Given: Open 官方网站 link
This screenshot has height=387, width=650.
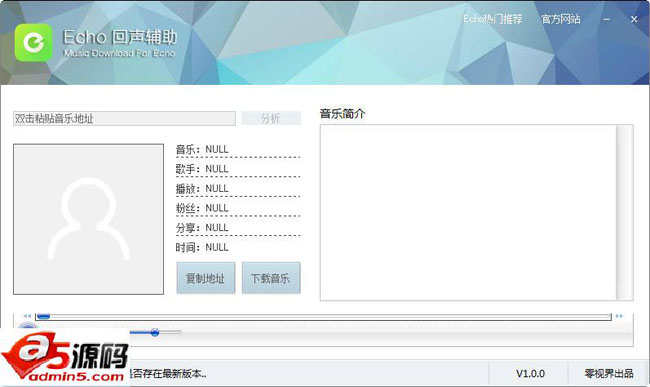Looking at the screenshot, I should pos(560,19).
